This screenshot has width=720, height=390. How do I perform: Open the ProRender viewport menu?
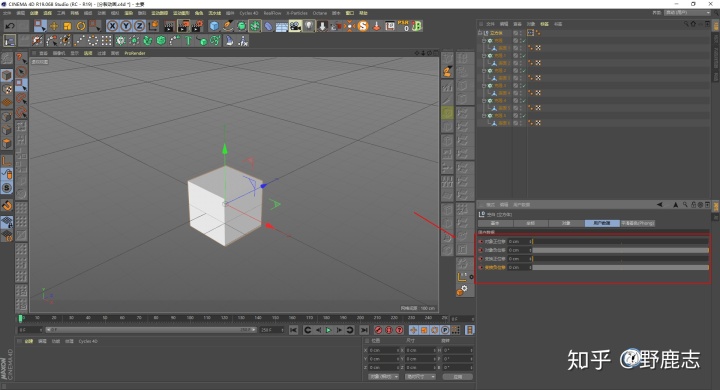(x=135, y=53)
